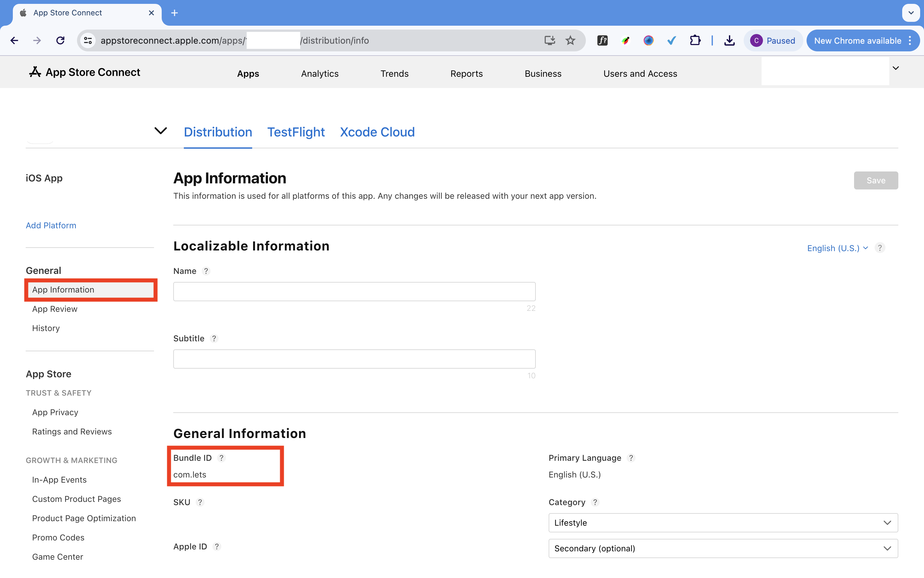Expand the app switcher chevron

coord(161,131)
